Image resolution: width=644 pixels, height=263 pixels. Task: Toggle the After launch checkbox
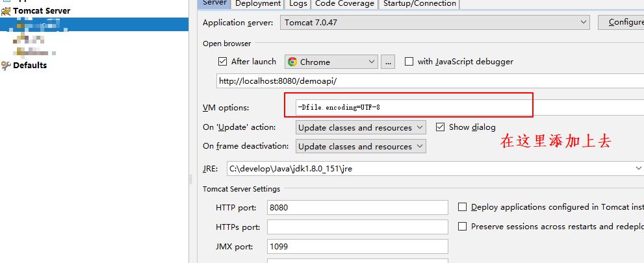point(223,62)
